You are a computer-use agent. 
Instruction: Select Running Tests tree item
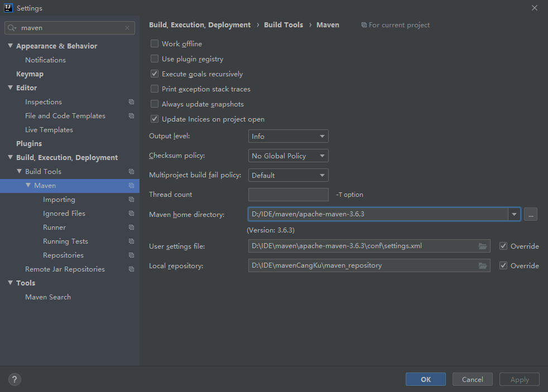tap(65, 241)
